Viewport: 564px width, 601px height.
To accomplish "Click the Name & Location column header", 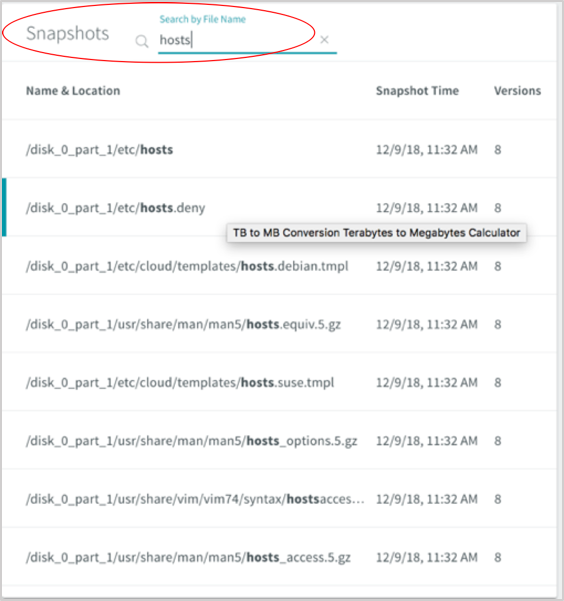I will coord(73,91).
